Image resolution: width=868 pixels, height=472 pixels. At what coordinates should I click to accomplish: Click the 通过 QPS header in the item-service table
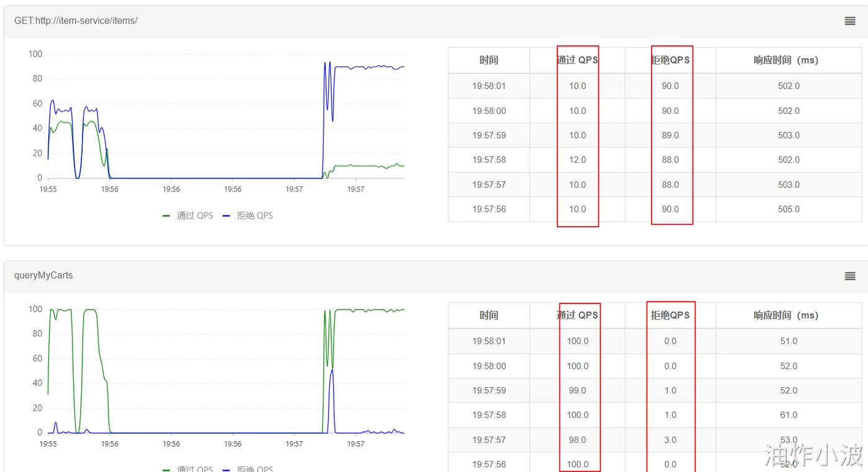[577, 60]
